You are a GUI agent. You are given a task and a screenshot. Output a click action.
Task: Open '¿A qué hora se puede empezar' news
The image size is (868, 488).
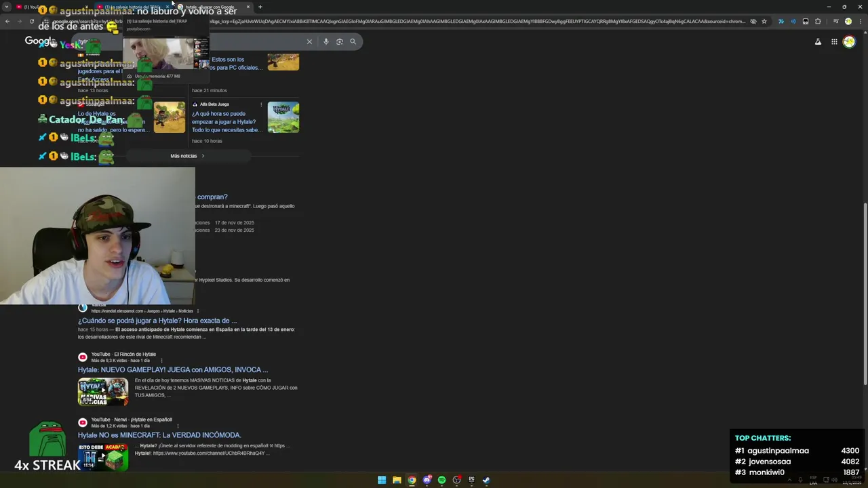click(226, 122)
